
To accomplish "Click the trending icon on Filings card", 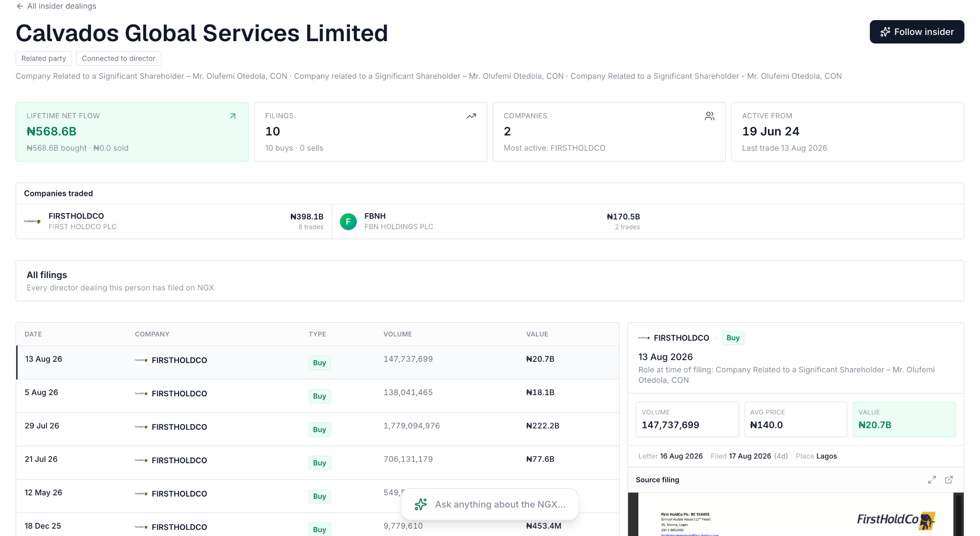I will (x=471, y=116).
